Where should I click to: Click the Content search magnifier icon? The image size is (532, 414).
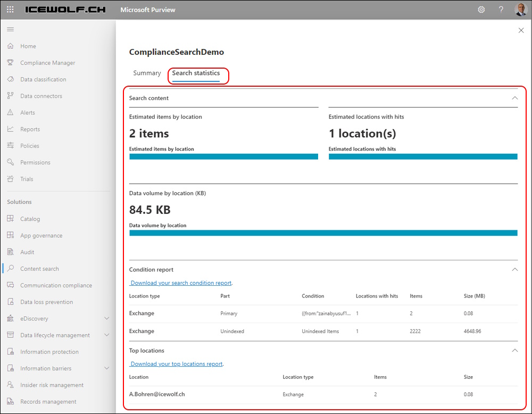11,269
